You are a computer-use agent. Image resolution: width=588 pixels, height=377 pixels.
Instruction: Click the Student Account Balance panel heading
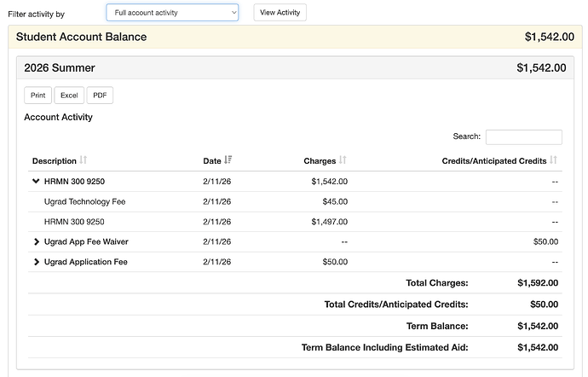pyautogui.click(x=82, y=37)
